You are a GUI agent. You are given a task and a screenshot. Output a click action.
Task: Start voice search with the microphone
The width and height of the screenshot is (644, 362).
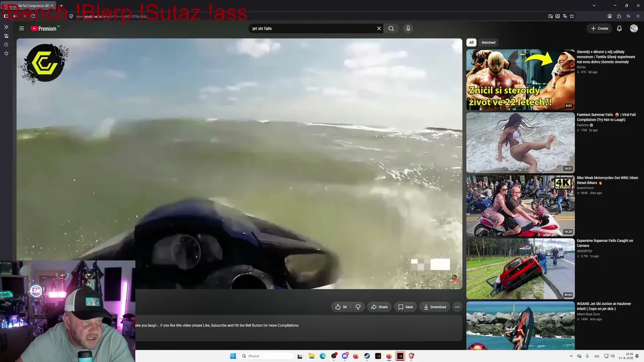408,29
